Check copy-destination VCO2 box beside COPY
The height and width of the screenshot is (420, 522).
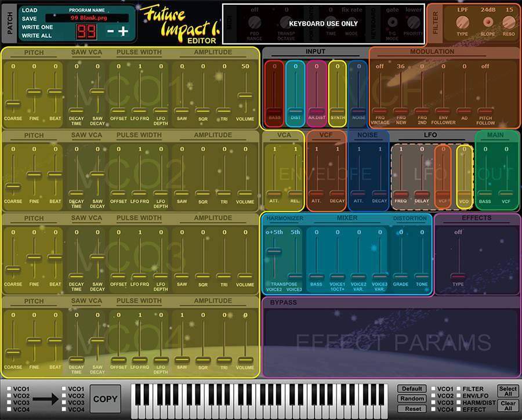[x=64, y=396]
